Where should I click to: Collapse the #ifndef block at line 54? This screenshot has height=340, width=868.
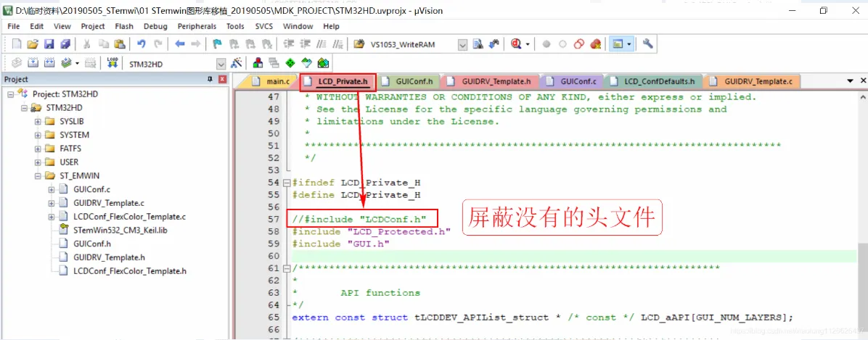tap(286, 183)
